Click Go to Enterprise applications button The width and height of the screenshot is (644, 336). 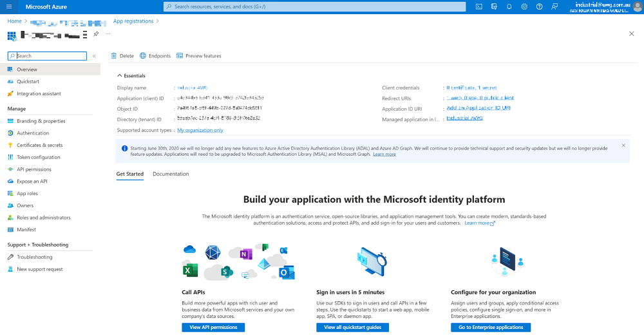tap(491, 327)
